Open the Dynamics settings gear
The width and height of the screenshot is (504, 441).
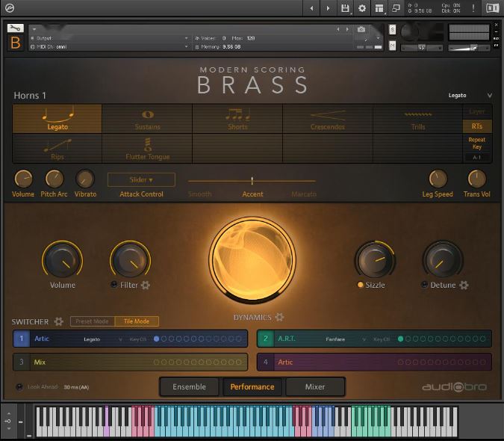click(279, 317)
